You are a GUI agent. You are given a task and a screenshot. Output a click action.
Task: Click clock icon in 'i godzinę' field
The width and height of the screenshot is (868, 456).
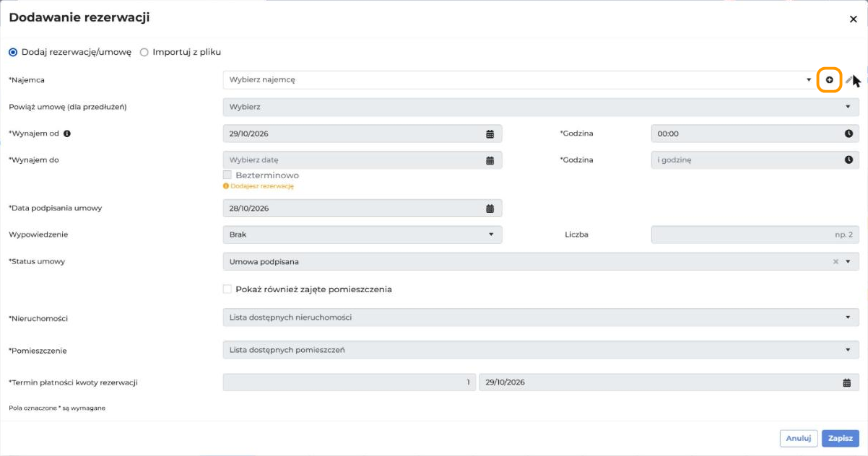click(x=849, y=160)
